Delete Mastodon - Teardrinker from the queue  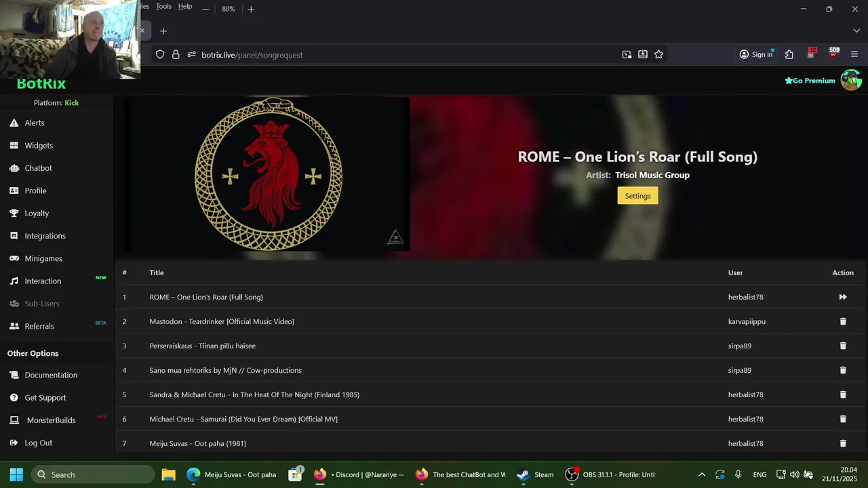843,321
